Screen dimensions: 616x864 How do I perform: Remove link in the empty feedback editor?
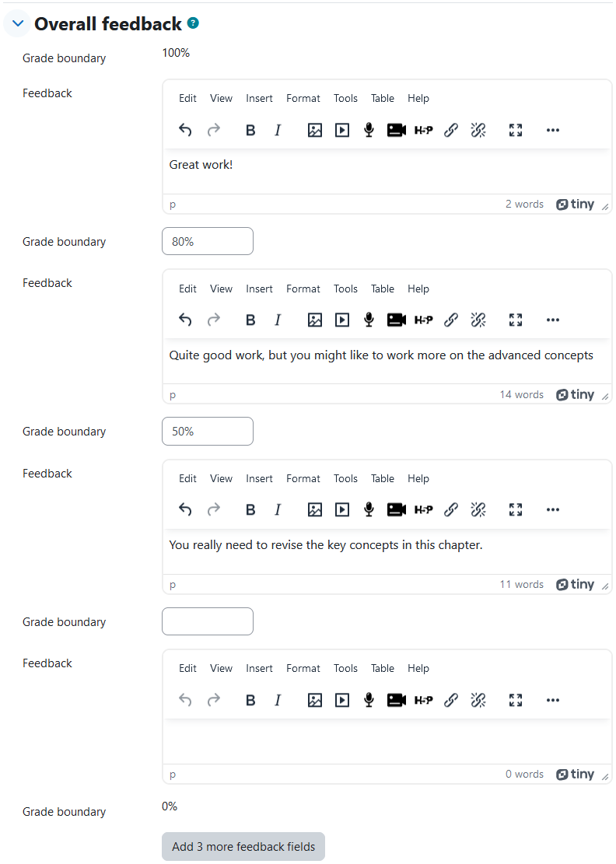(x=478, y=700)
